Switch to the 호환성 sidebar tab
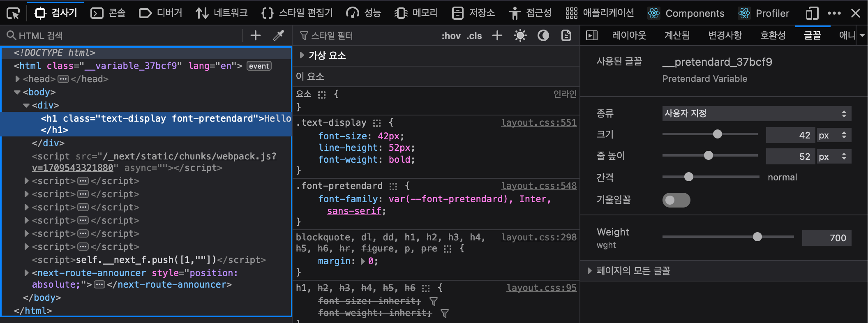Image resolution: width=868 pixels, height=323 pixels. coord(773,35)
